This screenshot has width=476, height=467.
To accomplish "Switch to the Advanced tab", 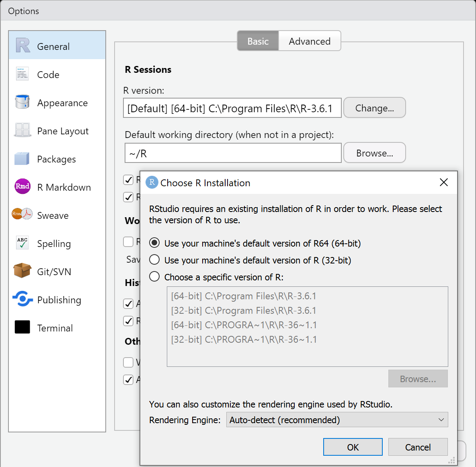I will (310, 41).
